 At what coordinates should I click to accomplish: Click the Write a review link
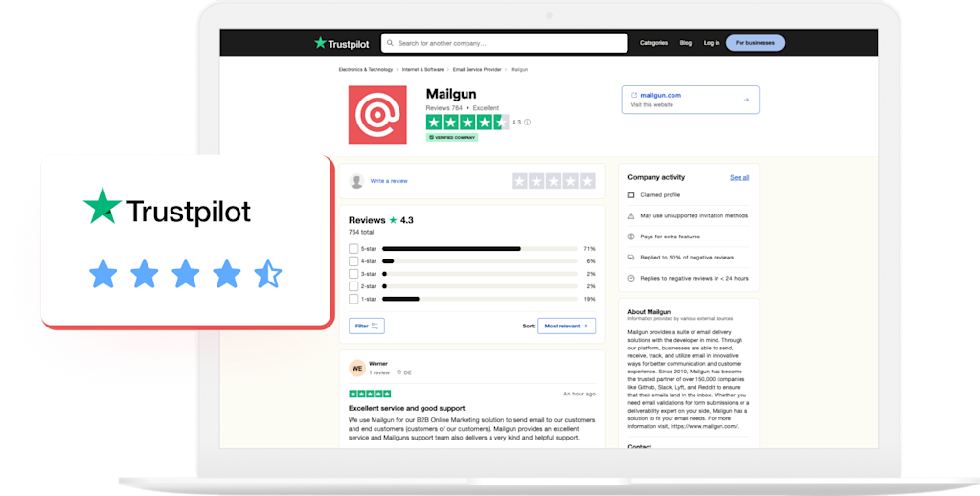[x=389, y=181]
